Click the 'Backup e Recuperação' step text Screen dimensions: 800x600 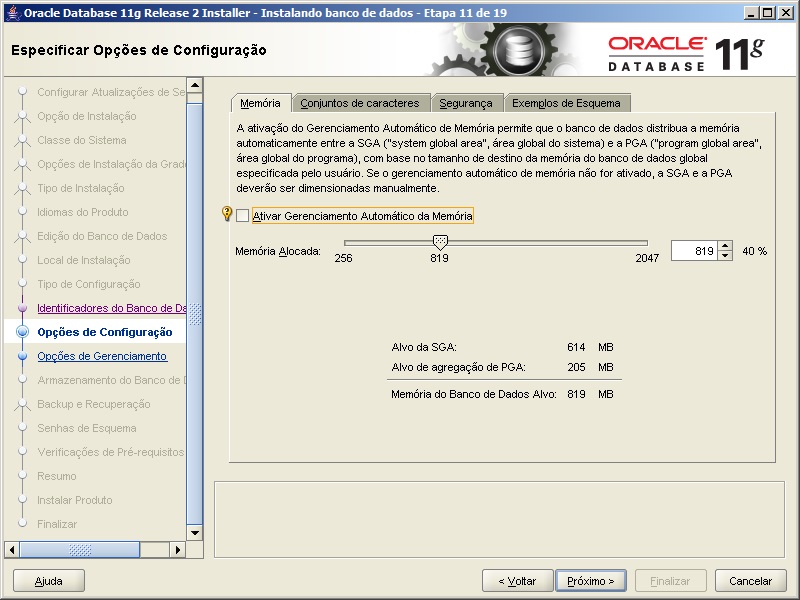[x=94, y=404]
